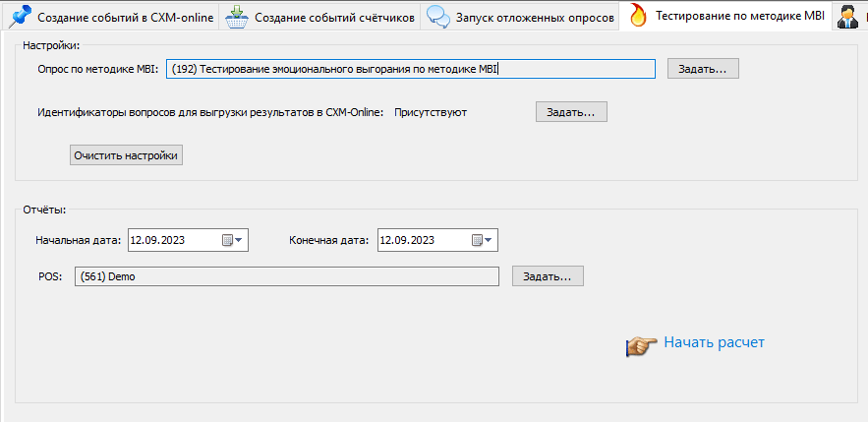The width and height of the screenshot is (868, 422).
Task: Click the calendar icon in Начальная дата field
Action: [x=227, y=240]
